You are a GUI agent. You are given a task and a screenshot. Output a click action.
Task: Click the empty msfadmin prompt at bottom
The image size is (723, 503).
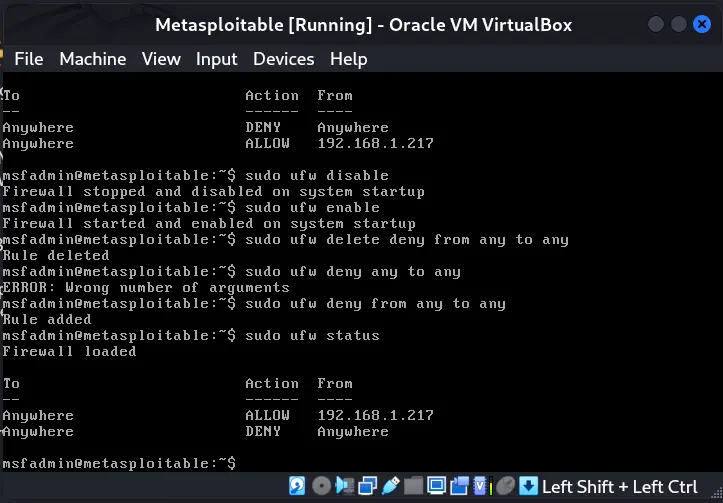[x=119, y=463]
